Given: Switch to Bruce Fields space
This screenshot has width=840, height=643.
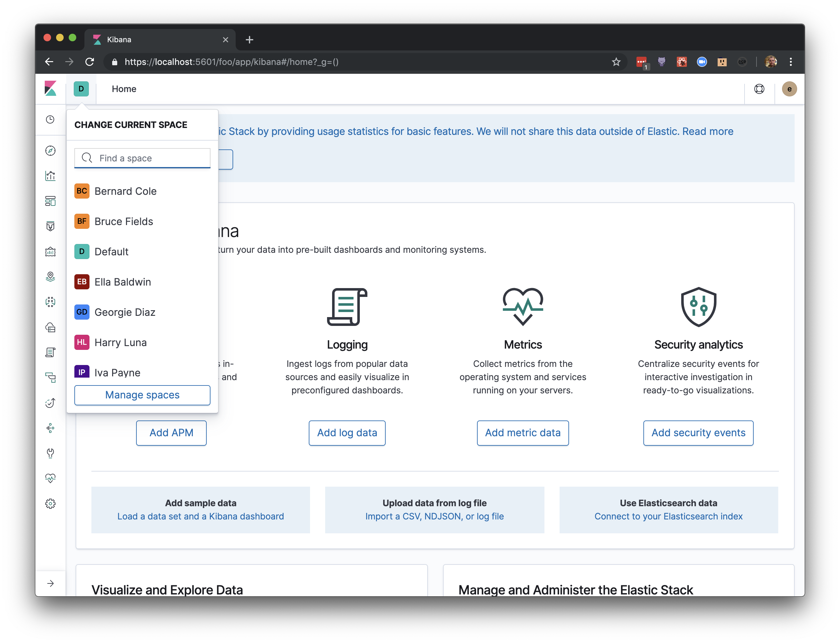Looking at the screenshot, I should point(142,221).
